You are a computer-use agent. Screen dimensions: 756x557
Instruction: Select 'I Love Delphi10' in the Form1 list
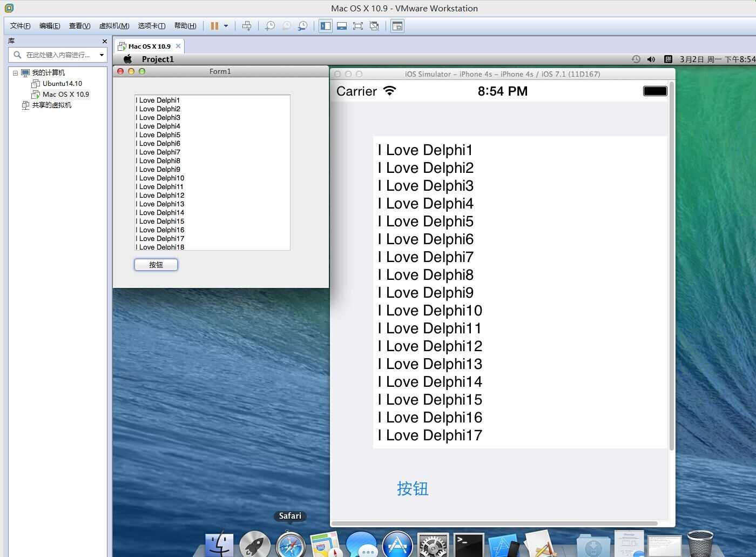coord(160,178)
